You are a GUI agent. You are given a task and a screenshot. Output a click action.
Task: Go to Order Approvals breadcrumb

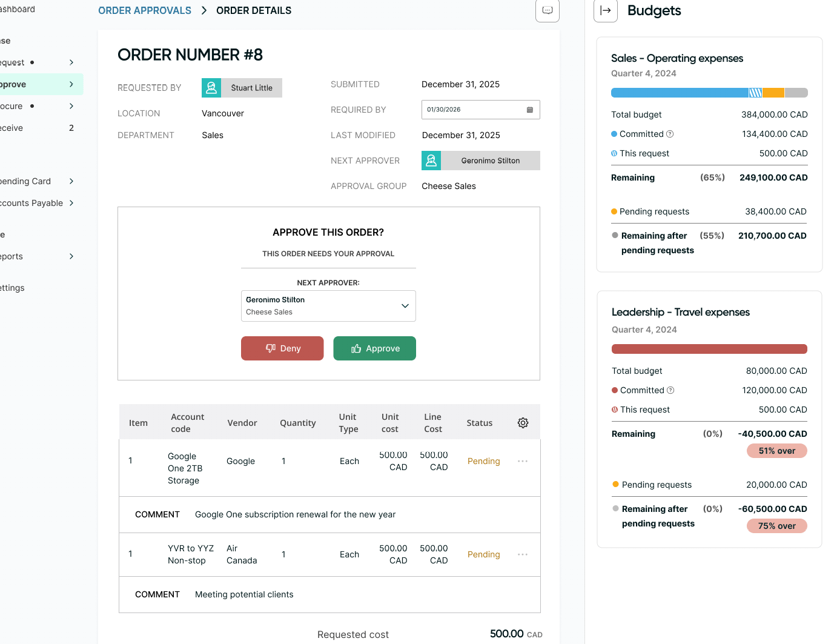coord(145,10)
